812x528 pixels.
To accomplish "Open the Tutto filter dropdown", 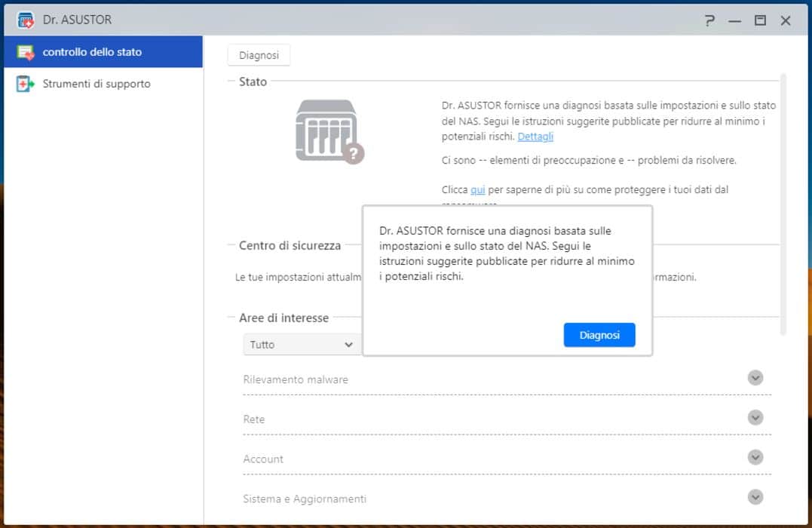I will 302,345.
